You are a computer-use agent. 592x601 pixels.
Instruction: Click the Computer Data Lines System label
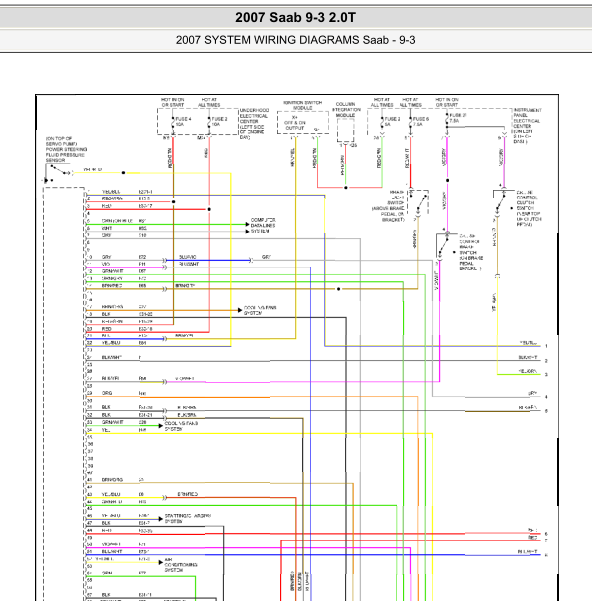(x=263, y=226)
